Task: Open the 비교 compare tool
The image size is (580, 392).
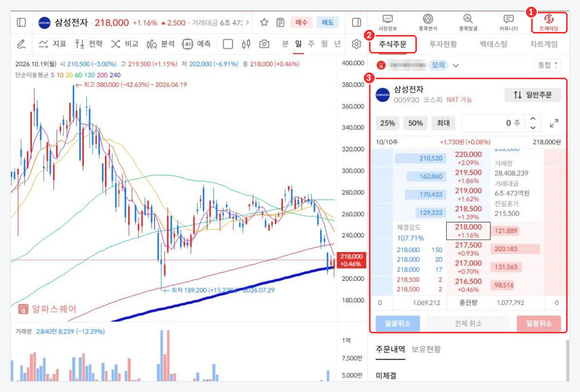Action: point(125,44)
